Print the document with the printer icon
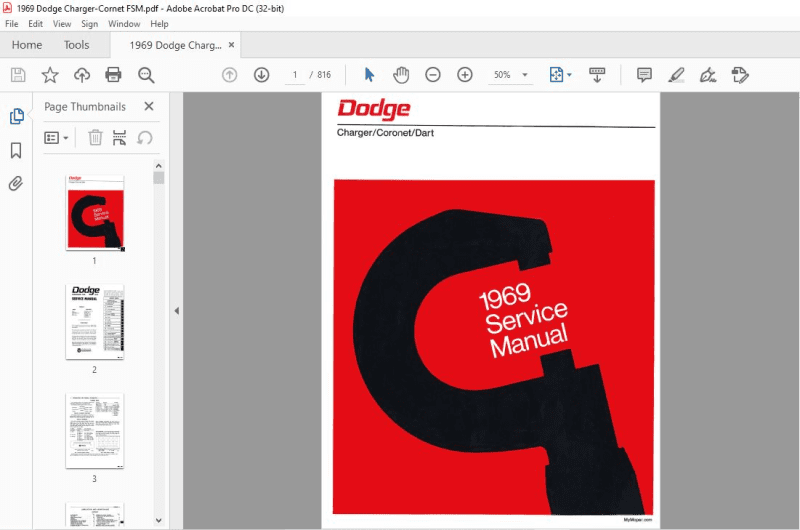800x530 pixels. pyautogui.click(x=113, y=75)
